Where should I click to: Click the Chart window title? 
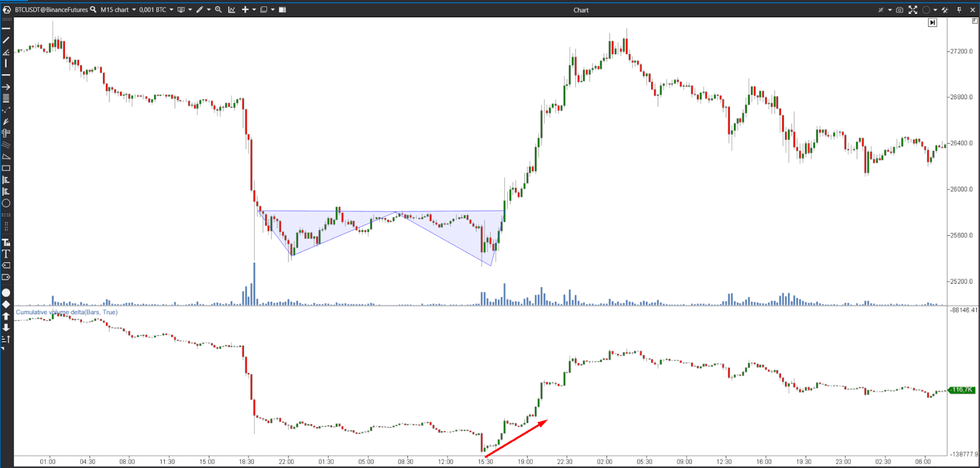[581, 10]
